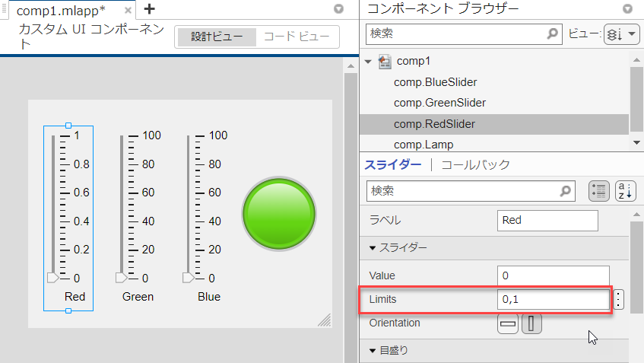Sort properties alphabetically with A-Z icon
The width and height of the screenshot is (644, 363).
click(625, 191)
